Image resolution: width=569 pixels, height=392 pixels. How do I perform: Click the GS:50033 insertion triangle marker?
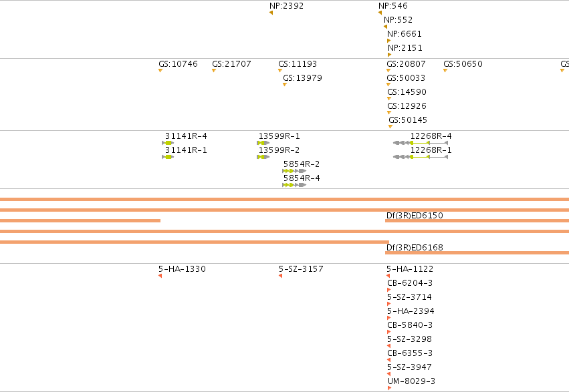[x=388, y=84]
